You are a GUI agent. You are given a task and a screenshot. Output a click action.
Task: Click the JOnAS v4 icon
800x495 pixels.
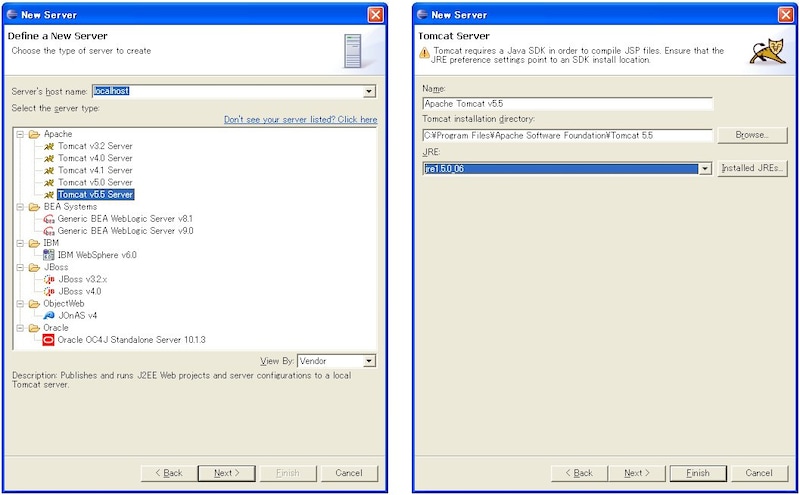tap(49, 315)
